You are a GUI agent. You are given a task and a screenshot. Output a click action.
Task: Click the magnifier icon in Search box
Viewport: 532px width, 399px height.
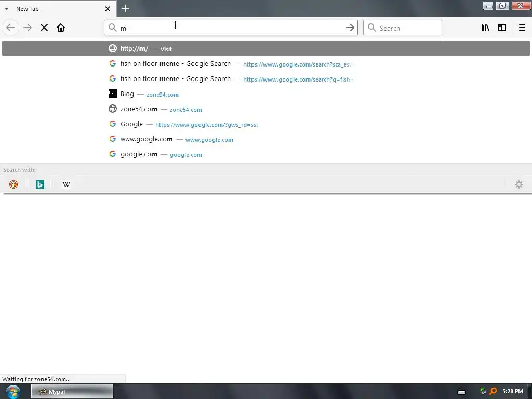(x=372, y=28)
